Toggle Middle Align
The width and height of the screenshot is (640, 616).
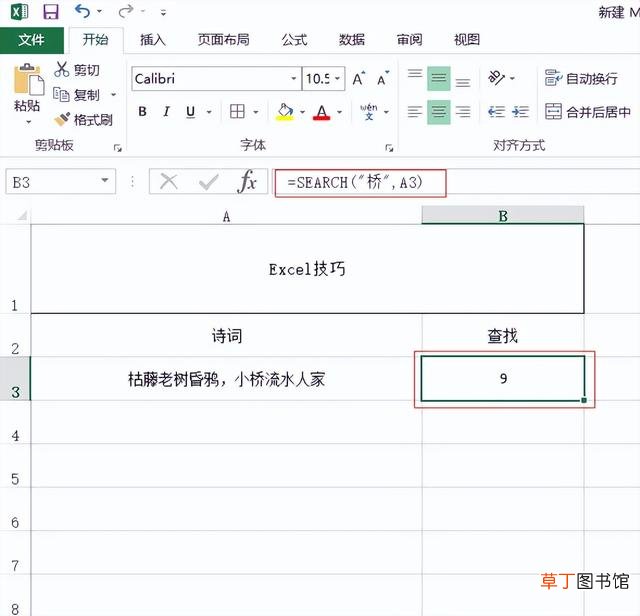pyautogui.click(x=439, y=78)
